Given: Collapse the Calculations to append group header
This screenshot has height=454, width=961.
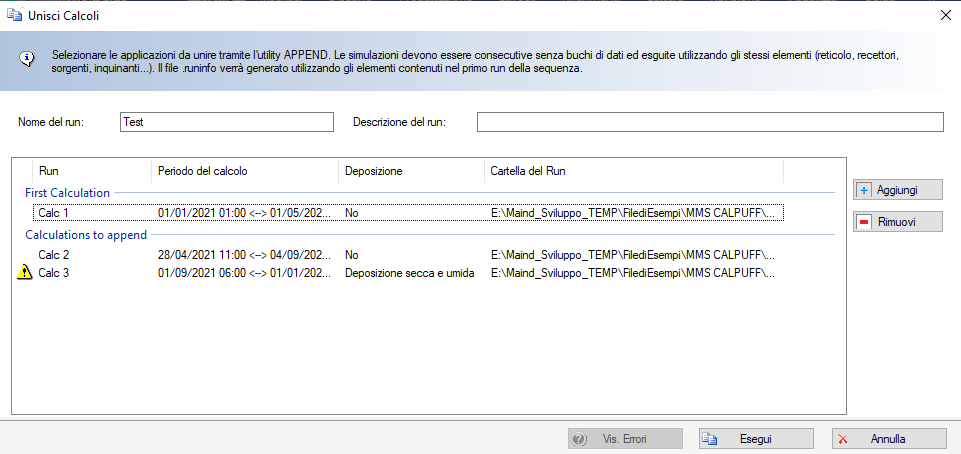Looking at the screenshot, I should pyautogui.click(x=86, y=235).
